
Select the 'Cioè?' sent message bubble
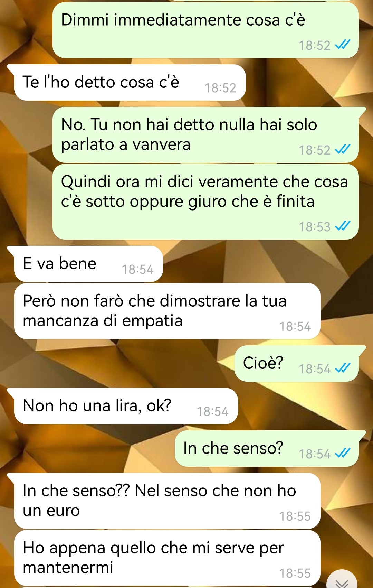(x=297, y=364)
